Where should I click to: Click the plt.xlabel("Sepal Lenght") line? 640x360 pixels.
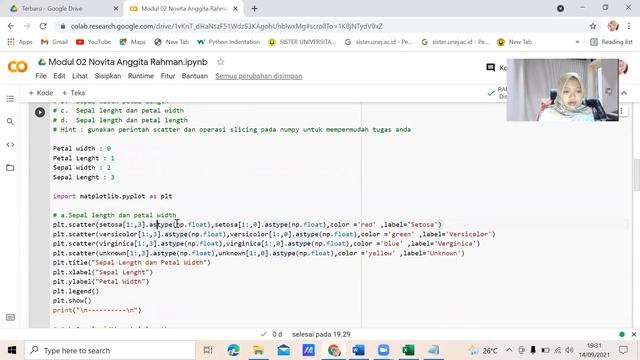click(102, 272)
